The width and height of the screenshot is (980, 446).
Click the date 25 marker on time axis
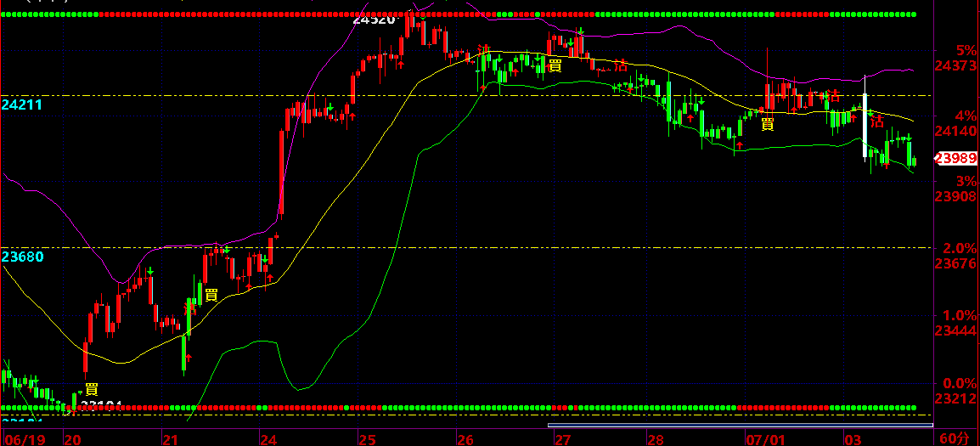click(x=367, y=440)
